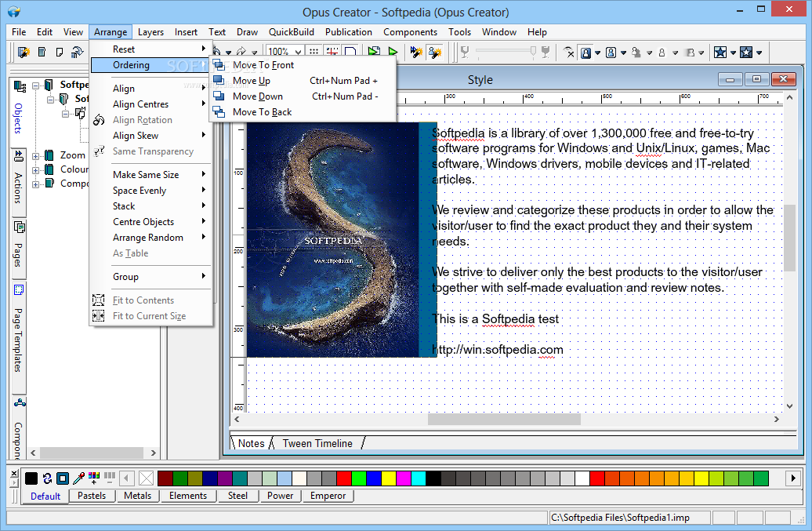
Task: Open the Align submenu
Action: click(x=151, y=89)
